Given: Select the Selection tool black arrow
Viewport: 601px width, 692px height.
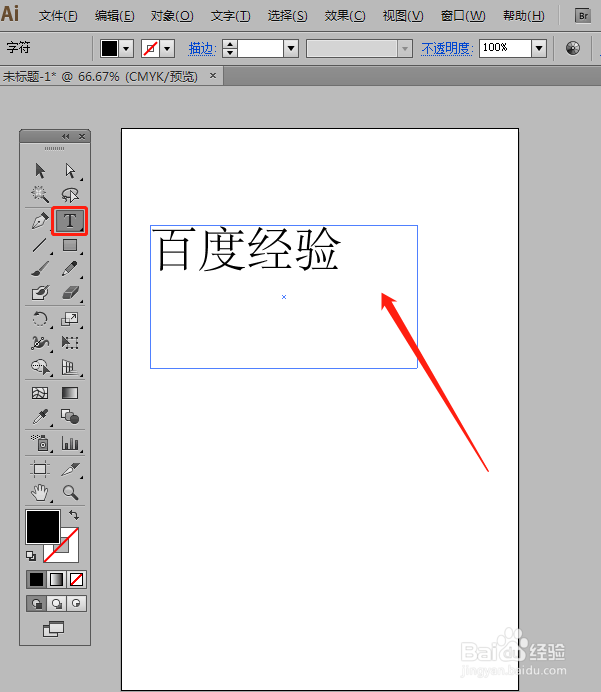Looking at the screenshot, I should pyautogui.click(x=40, y=170).
